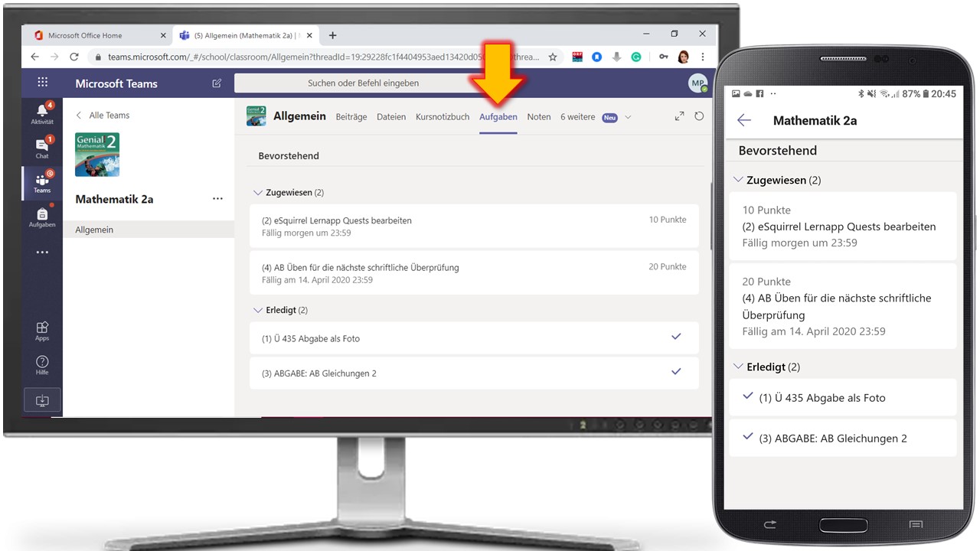Image resolution: width=980 pixels, height=551 pixels.
Task: Click the Hilfe question mark icon
Action: click(x=42, y=364)
